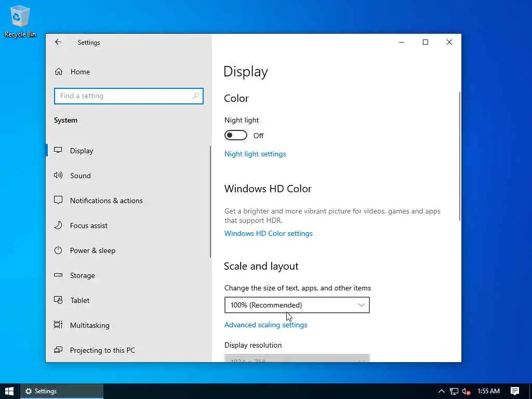Select the Projecting to this PC icon
The image size is (532, 399).
pyautogui.click(x=58, y=350)
